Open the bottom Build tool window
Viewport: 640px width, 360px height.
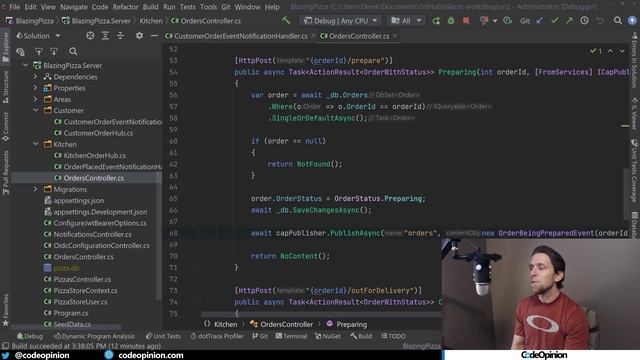(361, 336)
